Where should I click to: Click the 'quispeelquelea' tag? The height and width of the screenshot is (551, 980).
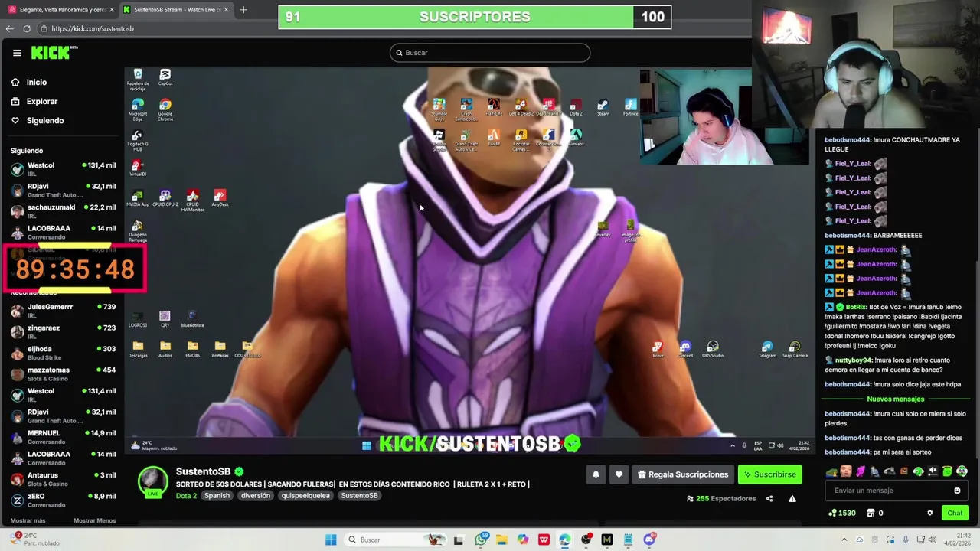[305, 495]
